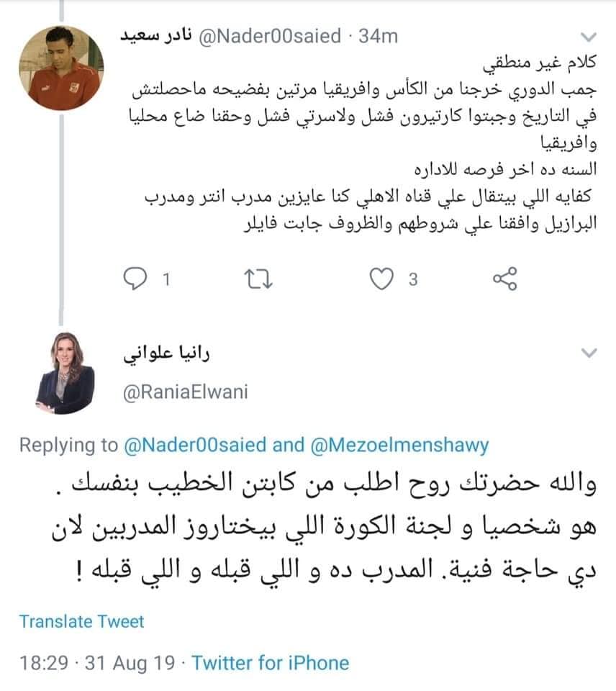Open @RaniaElwani handle under her name
616x691 pixels.
tap(186, 392)
